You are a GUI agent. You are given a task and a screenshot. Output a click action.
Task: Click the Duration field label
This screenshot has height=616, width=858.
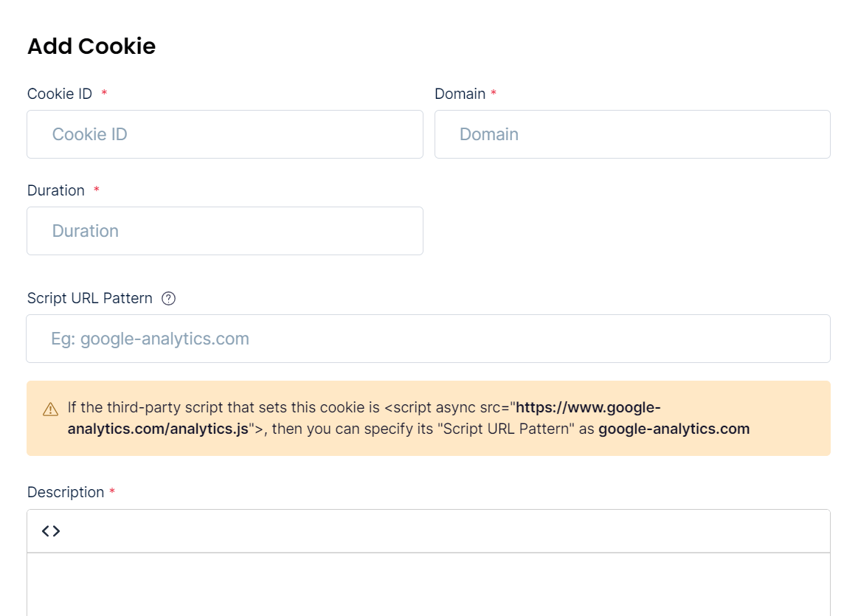[x=56, y=190]
